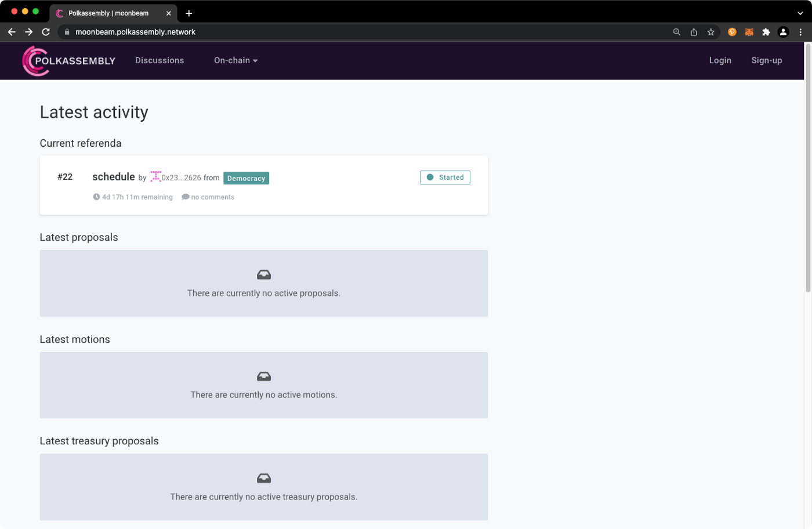
Task: Click the #22 referendum number
Action: [65, 177]
